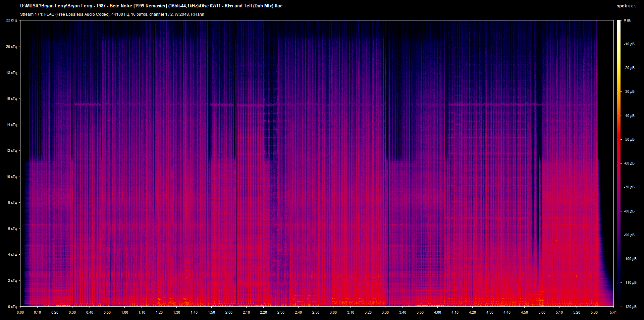This screenshot has width=644, height=320.
Task: Click the 2:00 time axis label
Action: pyautogui.click(x=229, y=312)
